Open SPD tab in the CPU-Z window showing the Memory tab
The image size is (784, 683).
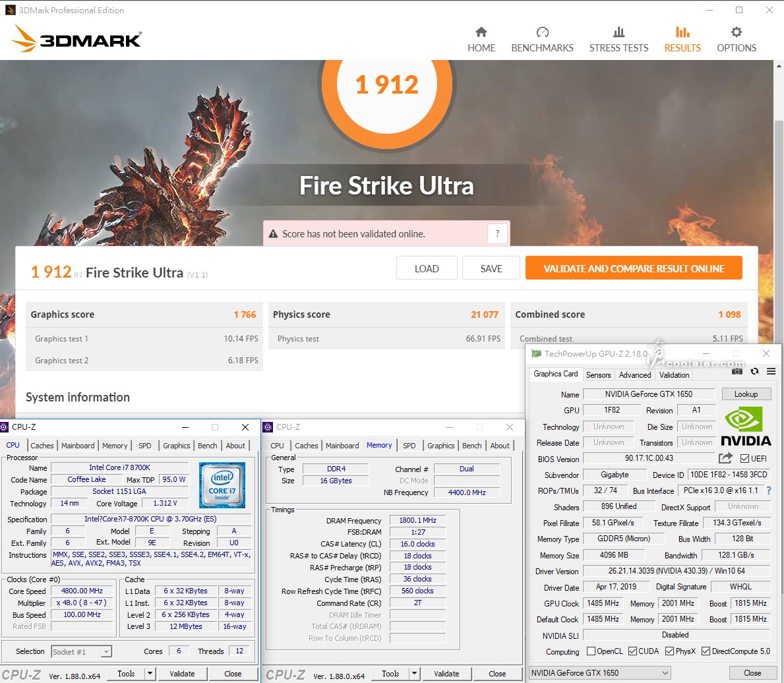(409, 446)
